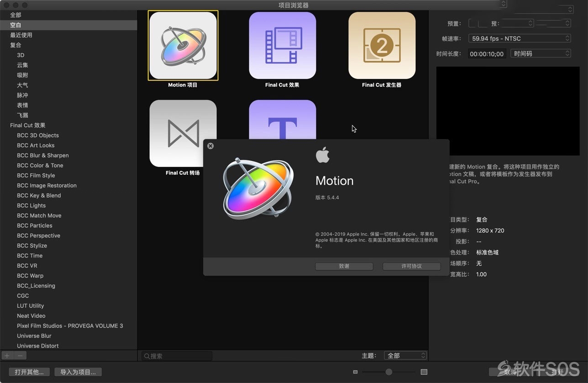Open the 帧速率 59.94 fps dropdown

point(520,39)
